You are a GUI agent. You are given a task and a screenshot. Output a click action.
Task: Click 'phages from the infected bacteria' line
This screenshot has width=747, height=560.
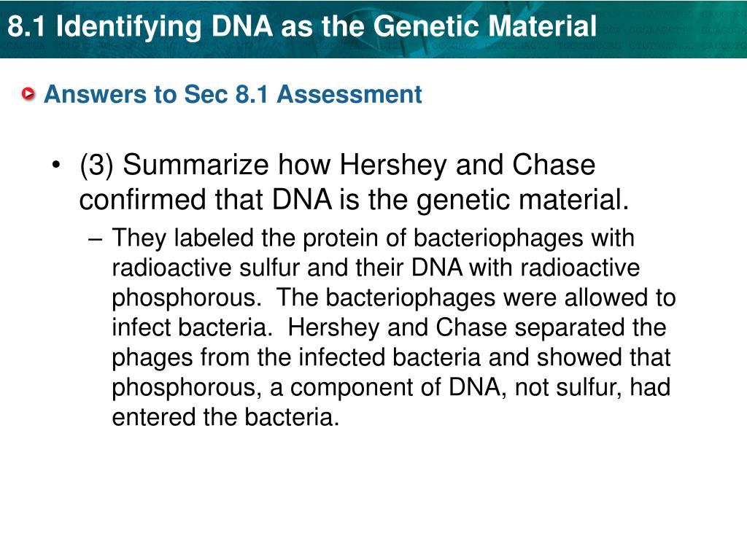pyautogui.click(x=296, y=357)
